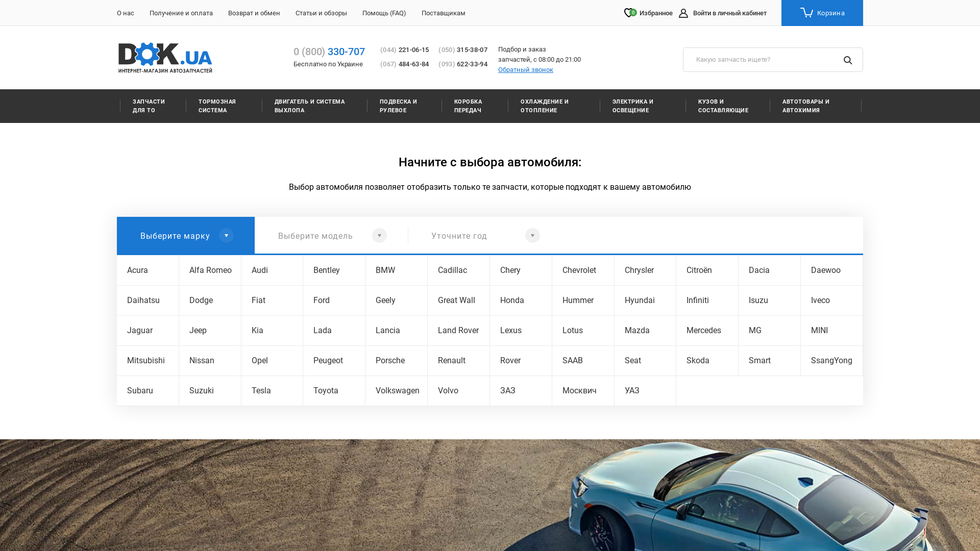Open 'Получение и оплата' page
980x551 pixels.
point(181,13)
